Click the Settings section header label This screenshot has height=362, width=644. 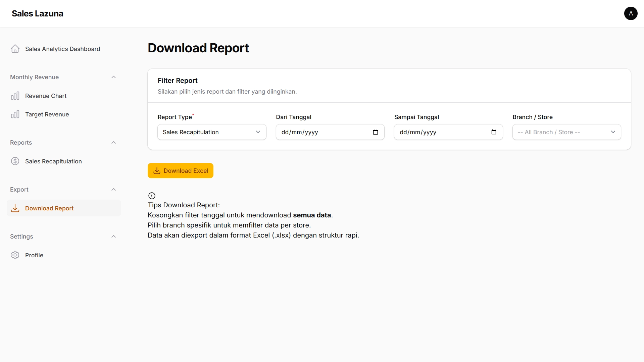(21, 236)
